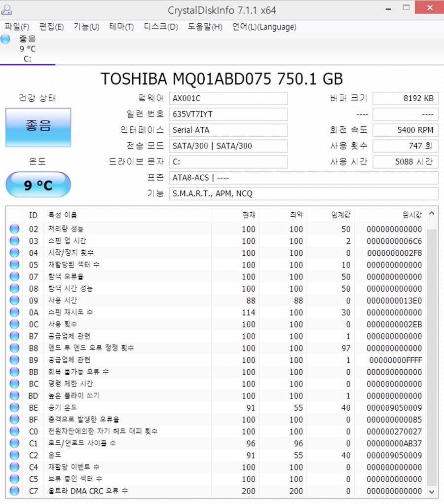The width and height of the screenshot is (444, 504).
Task: Click status orb for attribute C7 울트라 DMA CRC
Action: [x=14, y=491]
